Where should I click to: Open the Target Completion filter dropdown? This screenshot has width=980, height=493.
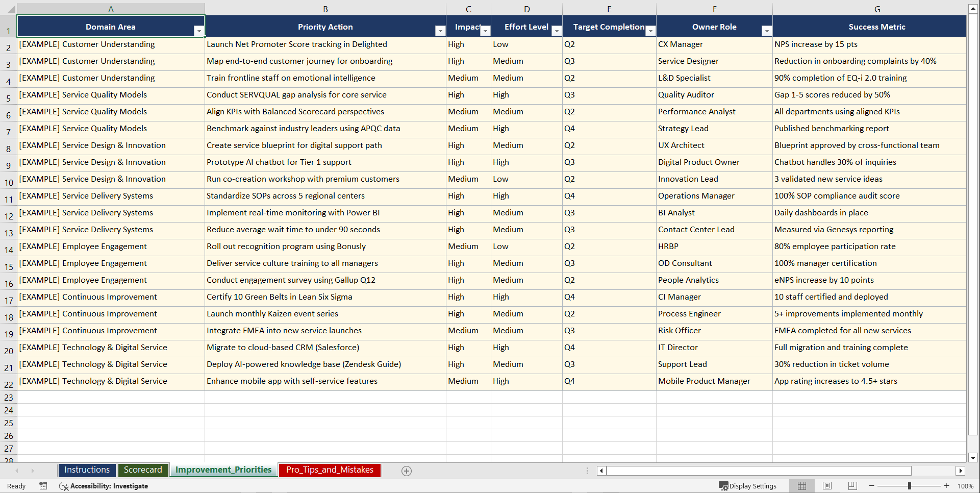pos(650,31)
